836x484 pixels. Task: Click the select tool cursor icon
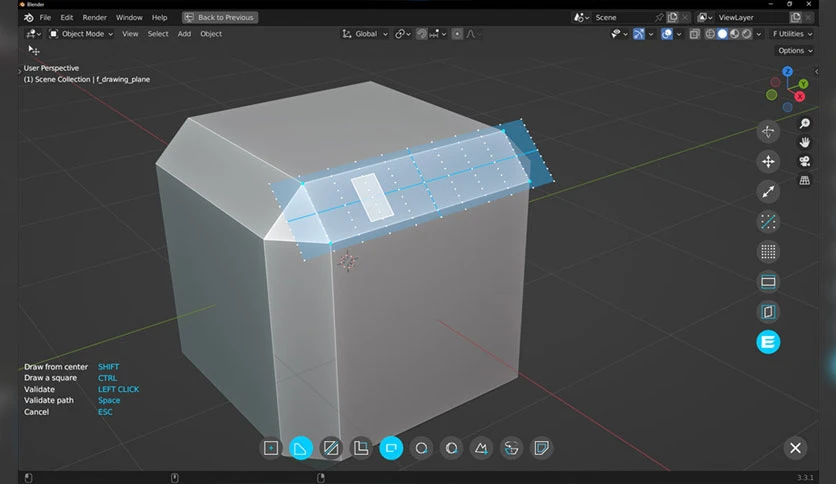tap(34, 50)
